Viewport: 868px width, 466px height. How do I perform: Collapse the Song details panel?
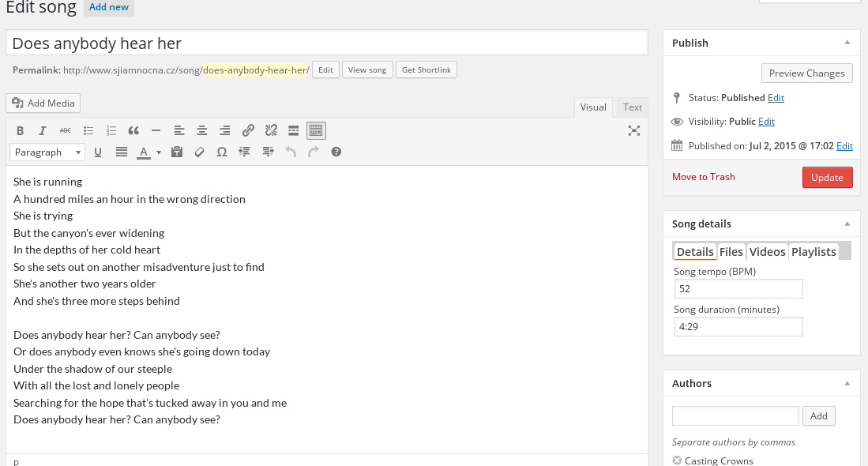tap(847, 224)
